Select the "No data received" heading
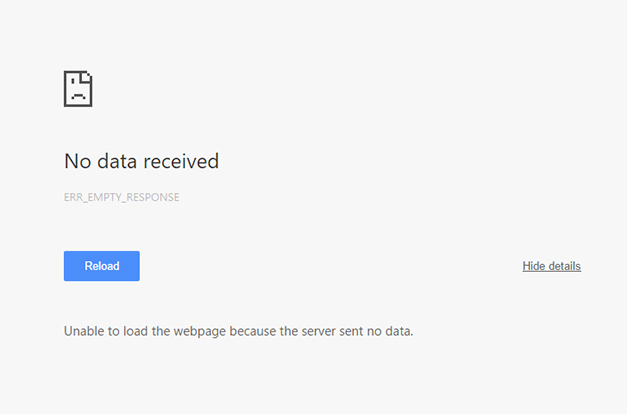This screenshot has height=414, width=627. point(141,161)
